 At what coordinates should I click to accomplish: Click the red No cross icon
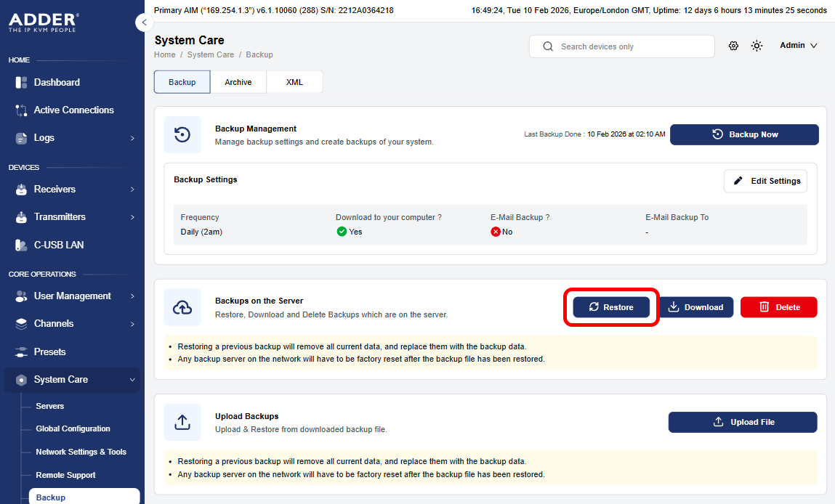click(496, 232)
